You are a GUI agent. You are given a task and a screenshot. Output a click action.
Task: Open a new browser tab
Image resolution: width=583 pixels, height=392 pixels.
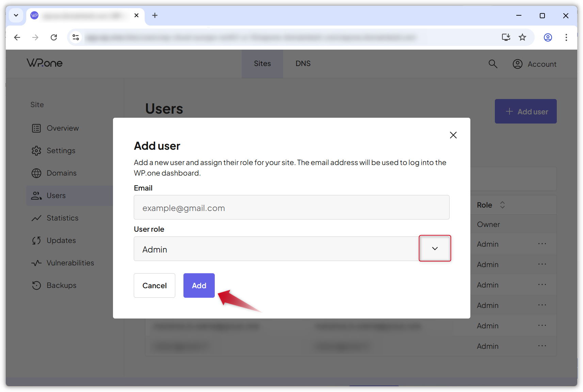pos(155,15)
